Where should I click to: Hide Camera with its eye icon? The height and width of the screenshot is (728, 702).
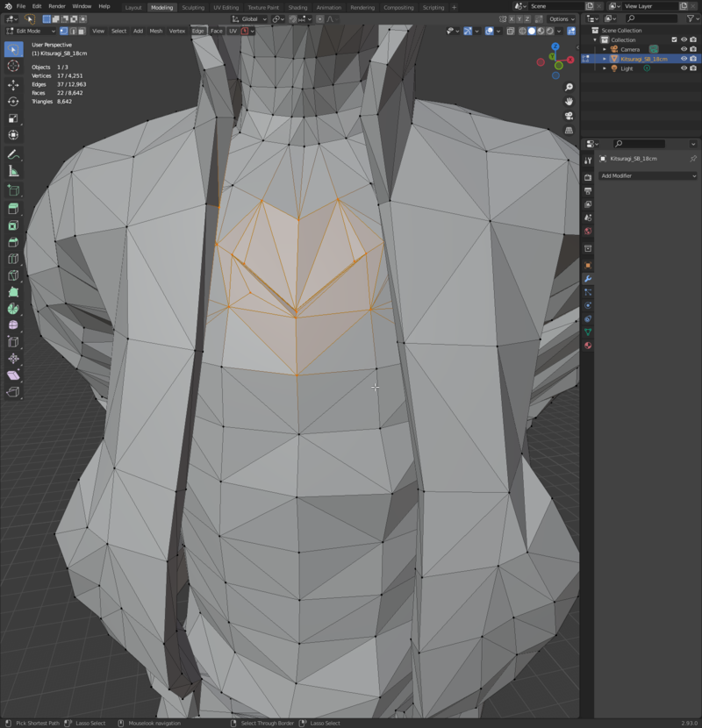(x=684, y=49)
